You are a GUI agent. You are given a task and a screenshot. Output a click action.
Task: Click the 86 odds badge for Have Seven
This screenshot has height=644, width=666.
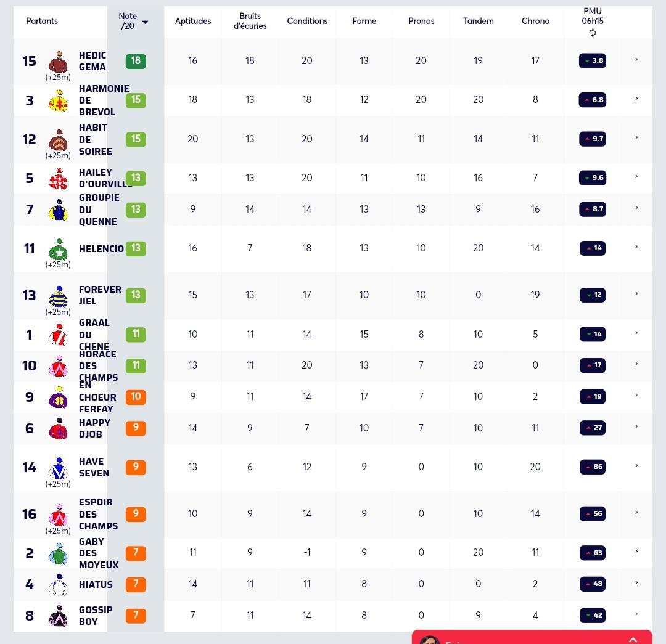pyautogui.click(x=593, y=467)
